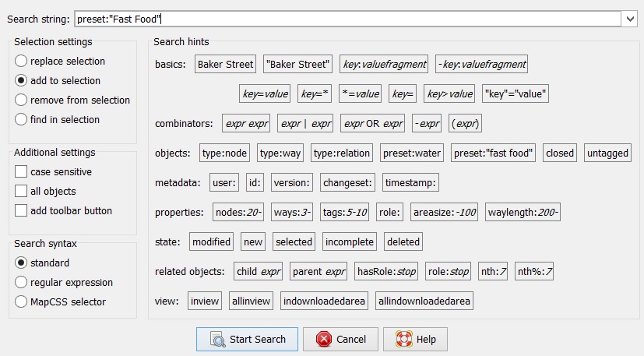Open the search string history dropdown
Screen dimensions: 644x356
pos(630,19)
